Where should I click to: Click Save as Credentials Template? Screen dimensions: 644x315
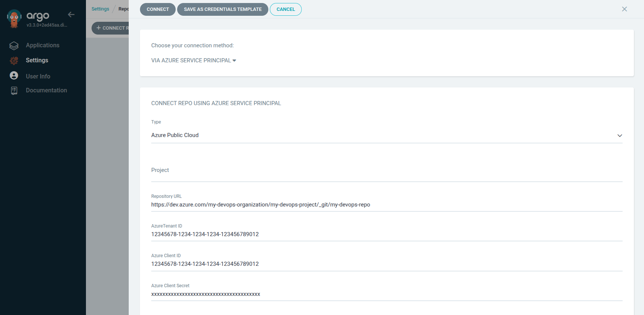tap(223, 9)
